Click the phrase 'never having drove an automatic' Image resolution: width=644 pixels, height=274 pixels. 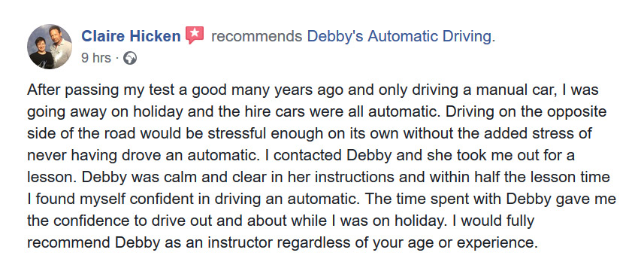[x=141, y=156]
